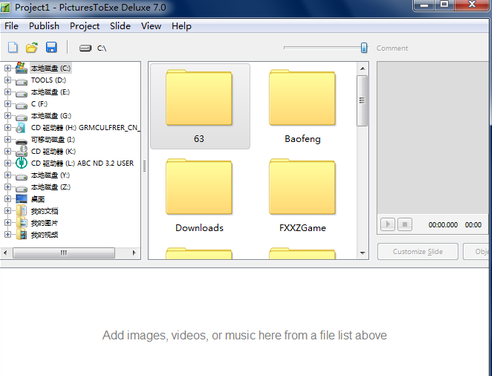Viewport: 492px width, 376px height.
Task: Select CD drive (L:) ABC ND 3.2 USER
Action: click(82, 163)
